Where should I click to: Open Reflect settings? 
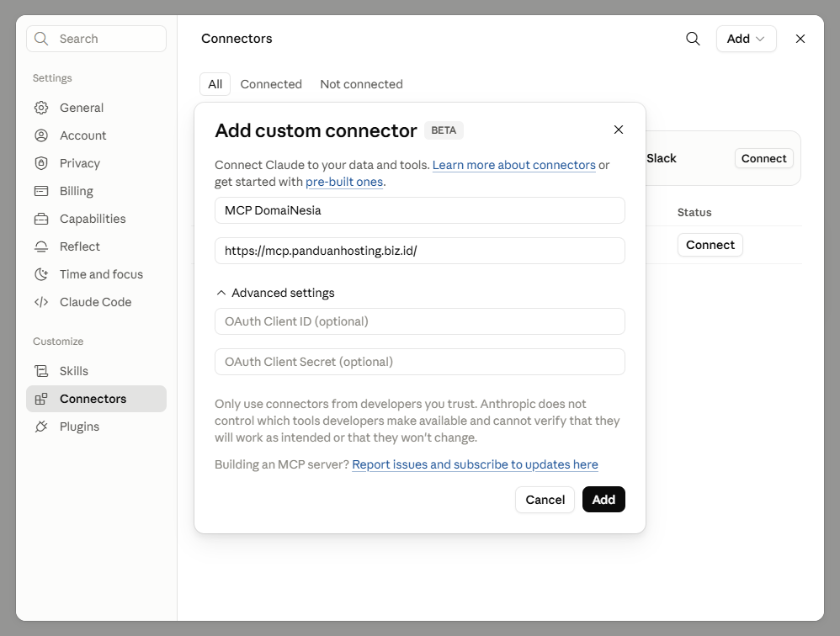click(97, 246)
